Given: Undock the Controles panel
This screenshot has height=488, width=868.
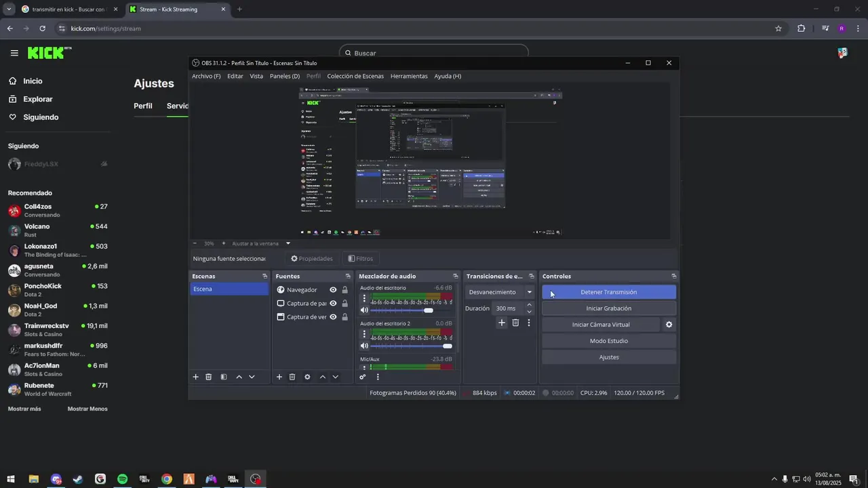Looking at the screenshot, I should click(673, 277).
